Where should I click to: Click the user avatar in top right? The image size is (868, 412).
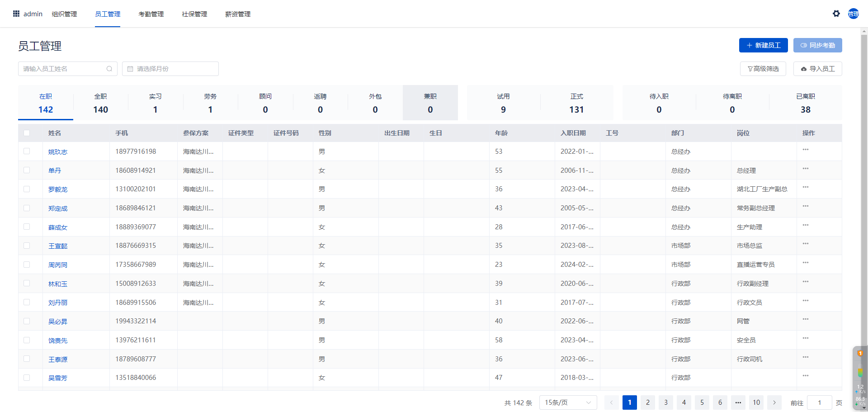pyautogui.click(x=853, y=14)
